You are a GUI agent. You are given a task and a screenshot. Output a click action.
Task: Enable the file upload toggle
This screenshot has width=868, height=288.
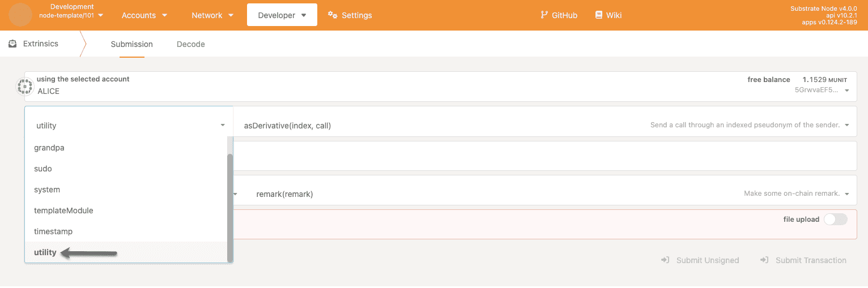click(835, 220)
